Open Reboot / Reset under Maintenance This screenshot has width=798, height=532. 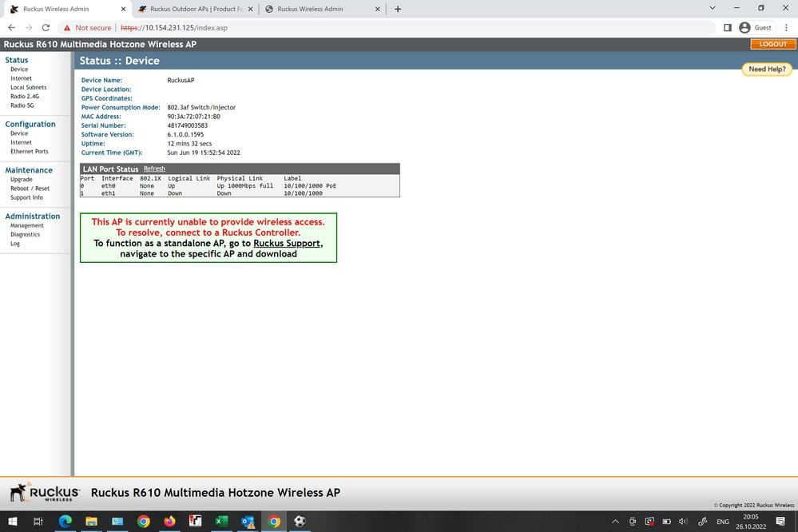(30, 189)
